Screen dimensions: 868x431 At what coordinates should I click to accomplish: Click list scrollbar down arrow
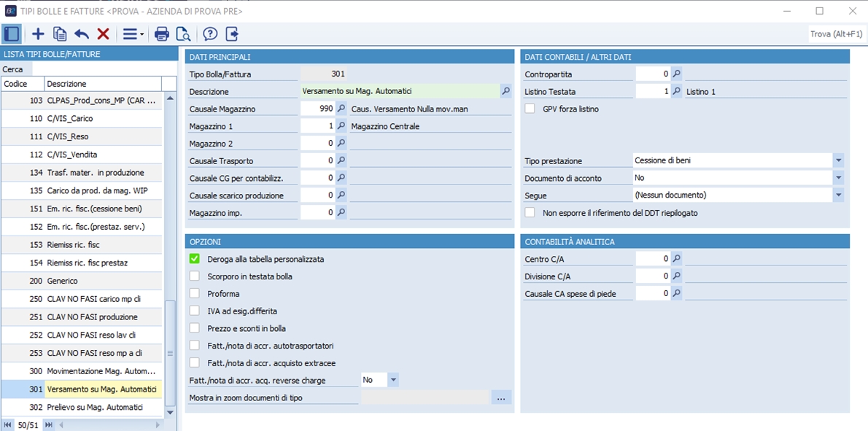tap(170, 413)
